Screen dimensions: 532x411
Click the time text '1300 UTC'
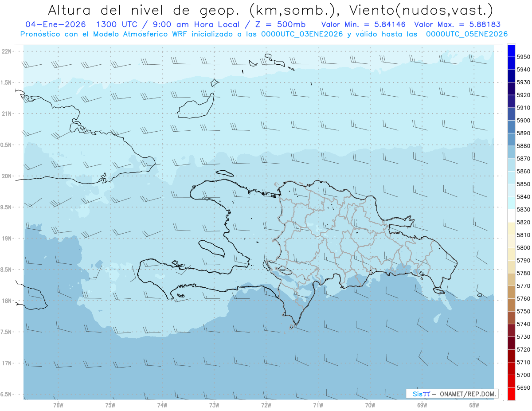119,24
